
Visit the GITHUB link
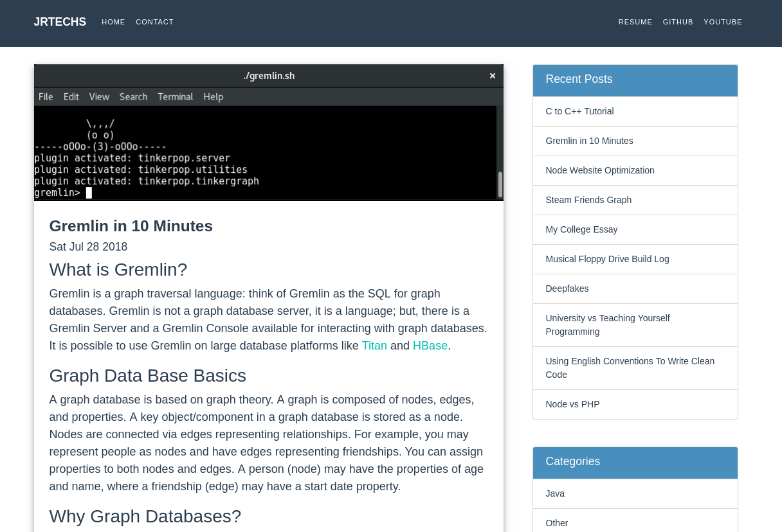point(678,22)
